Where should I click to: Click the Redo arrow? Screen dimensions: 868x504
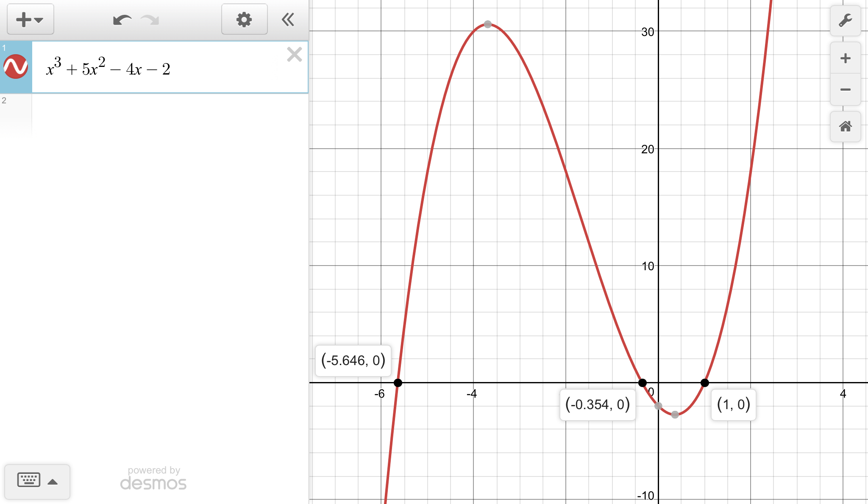point(150,19)
